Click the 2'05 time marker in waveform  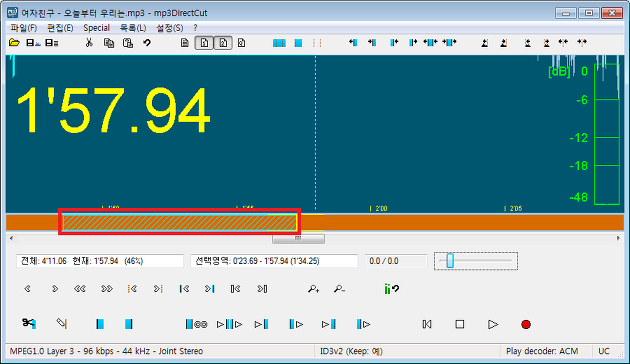pyautogui.click(x=513, y=209)
